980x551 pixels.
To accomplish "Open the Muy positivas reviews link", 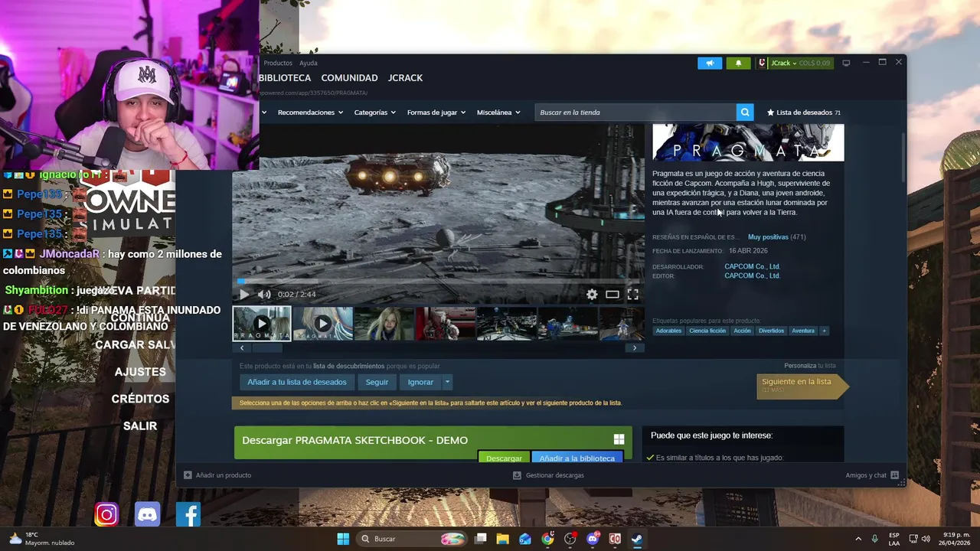I will (768, 237).
